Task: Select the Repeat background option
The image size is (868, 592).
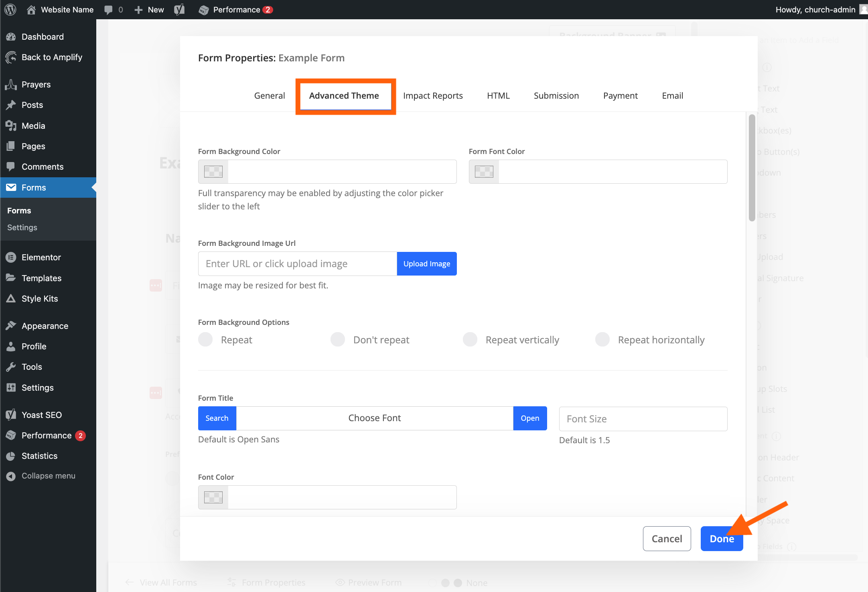Action: [x=205, y=339]
